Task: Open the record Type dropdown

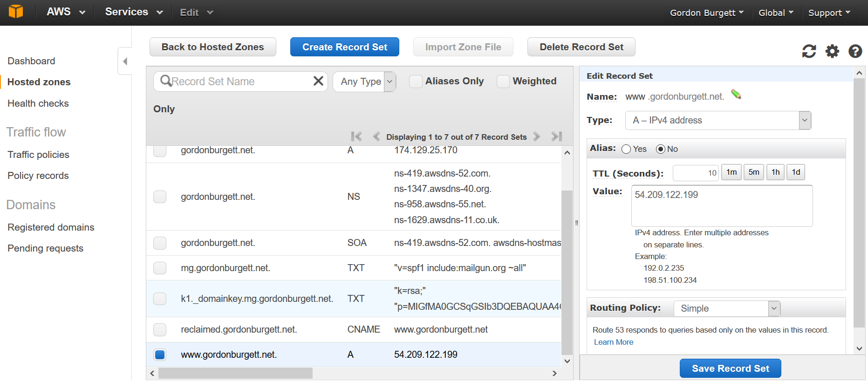Action: (718, 120)
